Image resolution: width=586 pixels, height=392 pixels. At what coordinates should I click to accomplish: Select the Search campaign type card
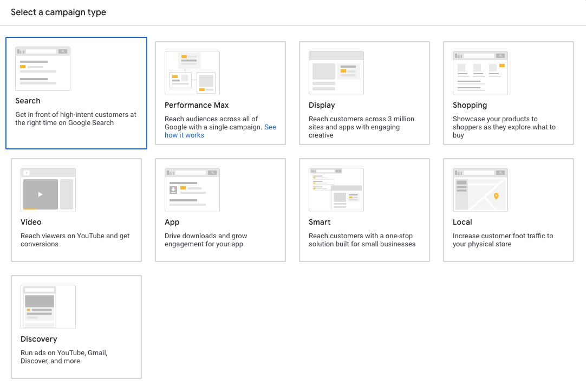(76, 92)
